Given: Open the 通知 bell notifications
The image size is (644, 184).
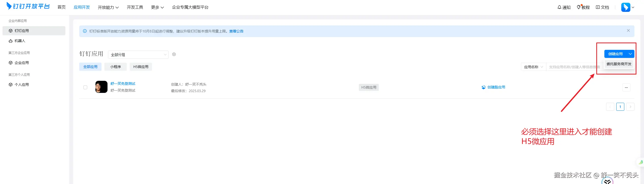Looking at the screenshot, I should (x=564, y=7).
